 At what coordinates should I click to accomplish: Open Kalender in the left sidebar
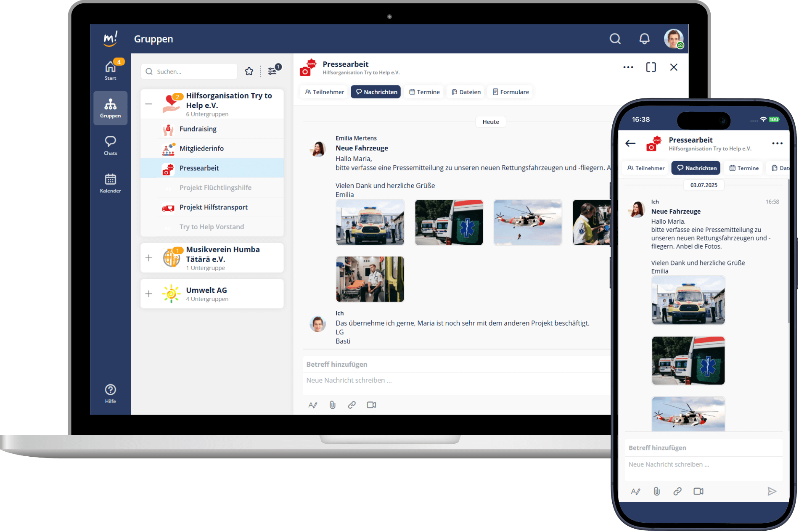(111, 183)
